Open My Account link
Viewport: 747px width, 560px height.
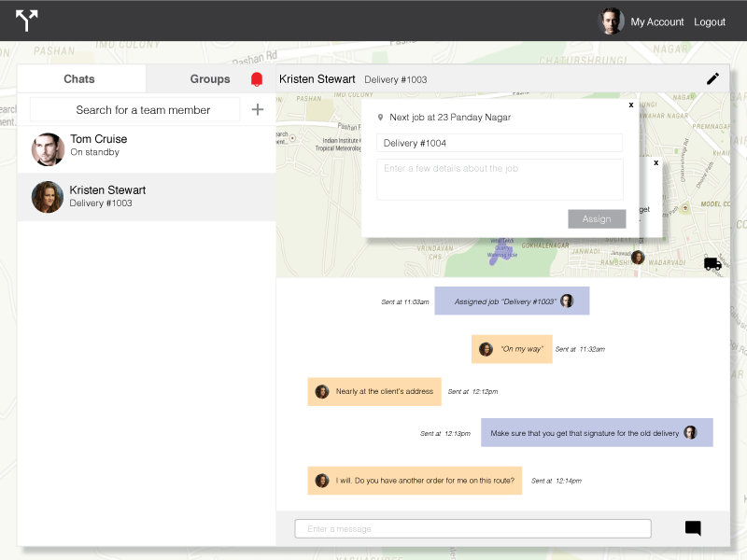(656, 21)
